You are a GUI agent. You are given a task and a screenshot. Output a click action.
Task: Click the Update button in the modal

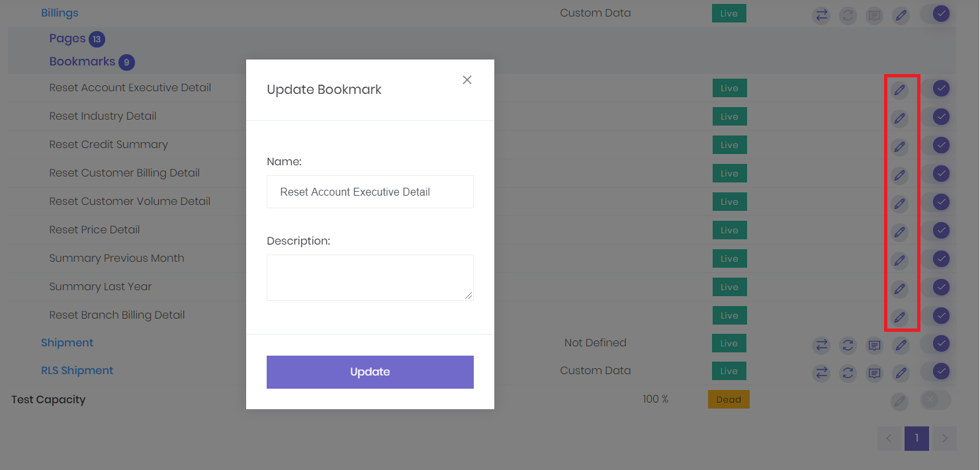point(370,372)
